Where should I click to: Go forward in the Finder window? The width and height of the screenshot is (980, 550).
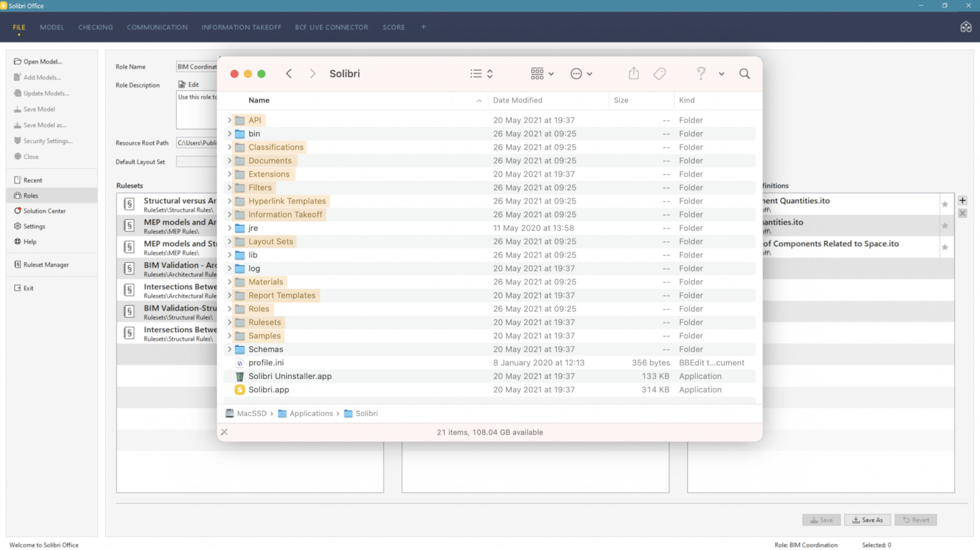point(312,73)
